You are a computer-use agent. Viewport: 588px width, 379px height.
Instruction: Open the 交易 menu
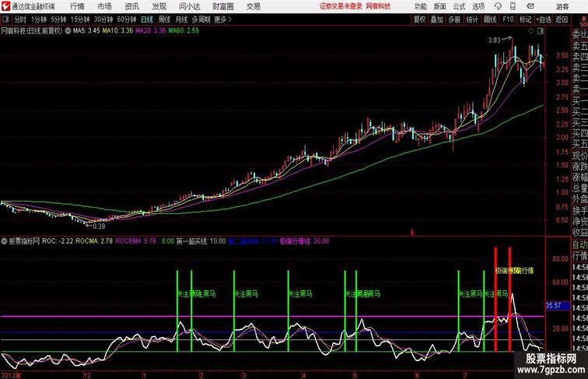point(253,6)
